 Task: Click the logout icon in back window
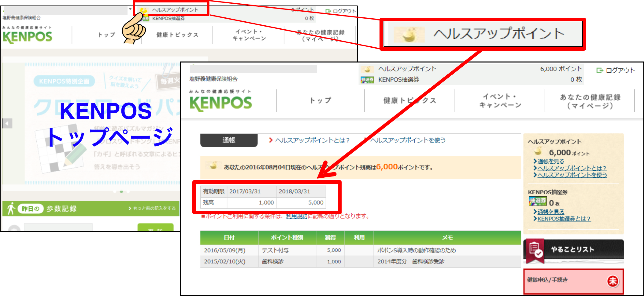pos(328,11)
